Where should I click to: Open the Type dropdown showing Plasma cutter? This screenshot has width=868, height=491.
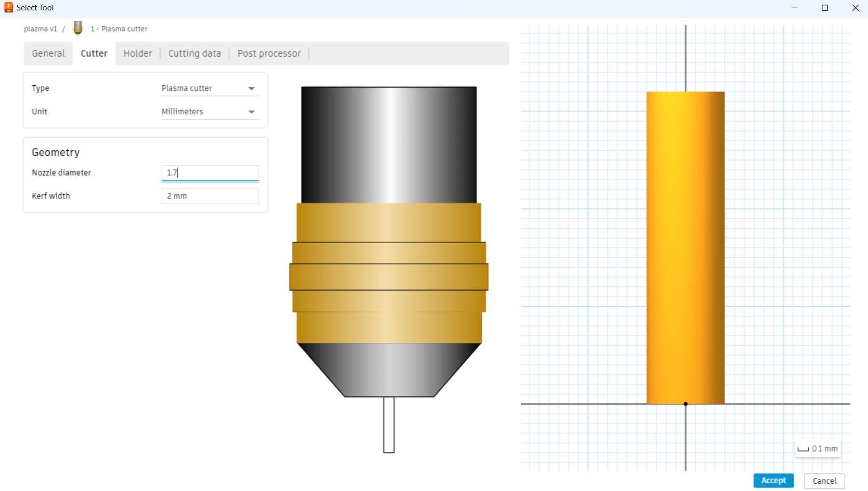(210, 88)
